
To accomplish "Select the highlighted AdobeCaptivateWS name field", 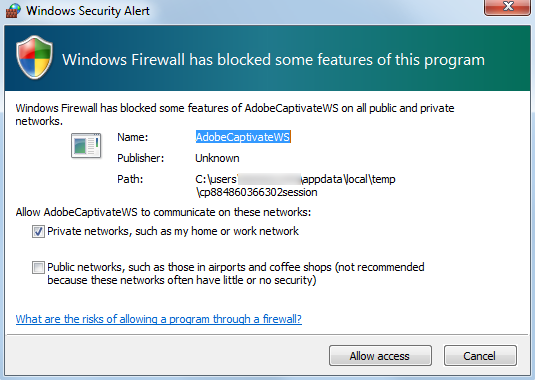I will (243, 137).
